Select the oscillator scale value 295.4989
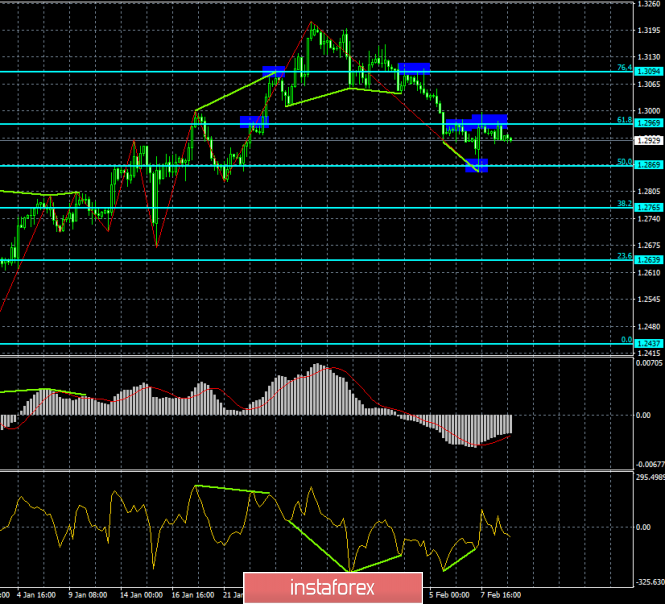The image size is (665, 604). (646, 477)
